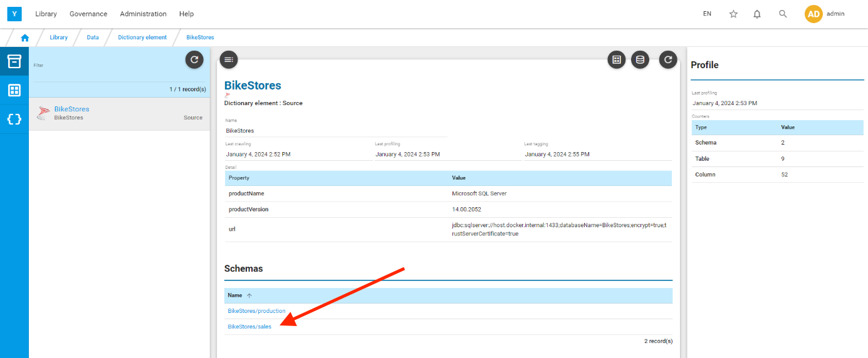Image resolution: width=868 pixels, height=358 pixels.
Task: Click the Table count value 9
Action: click(x=783, y=159)
